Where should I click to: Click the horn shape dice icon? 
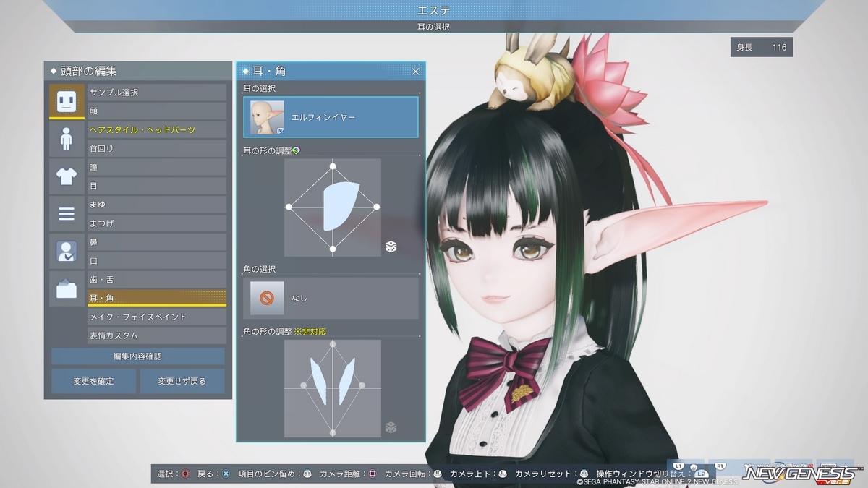391,427
